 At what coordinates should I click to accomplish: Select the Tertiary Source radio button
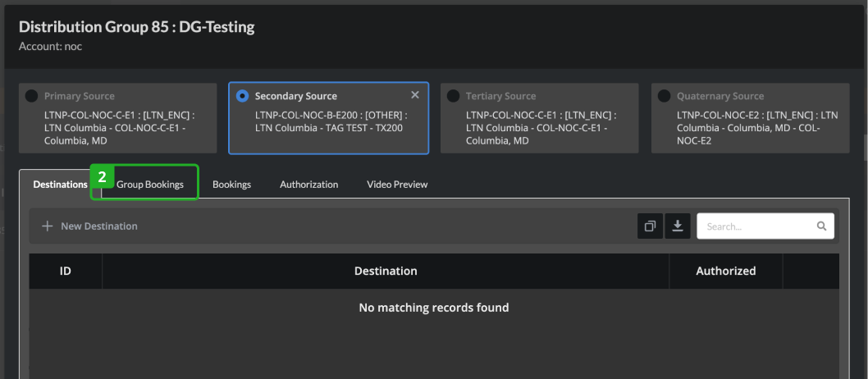coord(453,96)
